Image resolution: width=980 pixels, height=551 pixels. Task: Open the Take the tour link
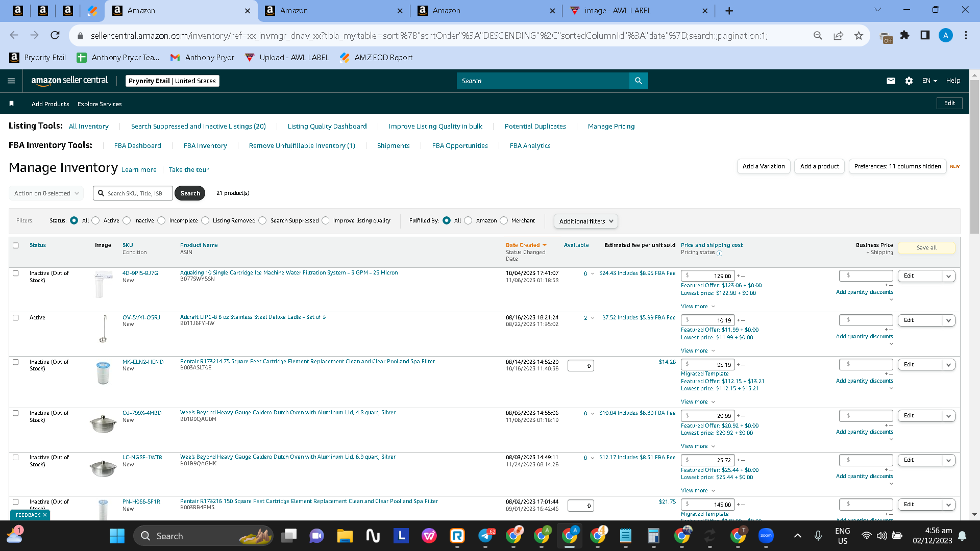[x=189, y=169]
